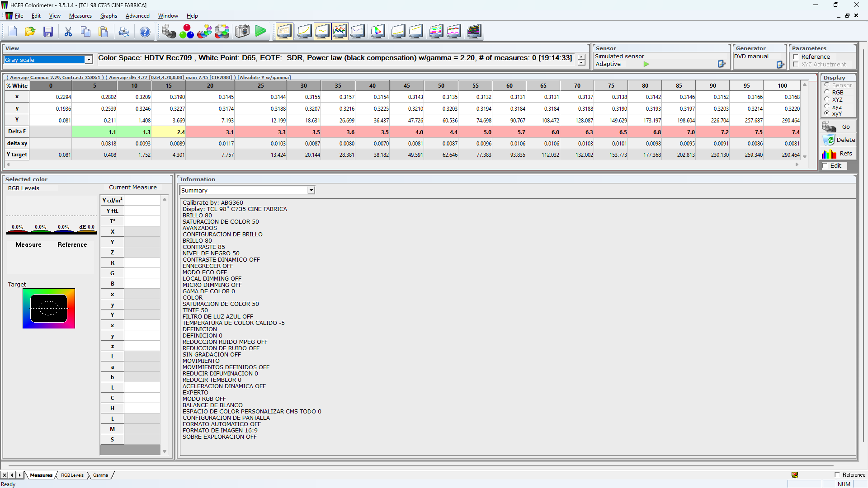Expand the Summary information dropdown
The height and width of the screenshot is (488, 868).
[311, 191]
